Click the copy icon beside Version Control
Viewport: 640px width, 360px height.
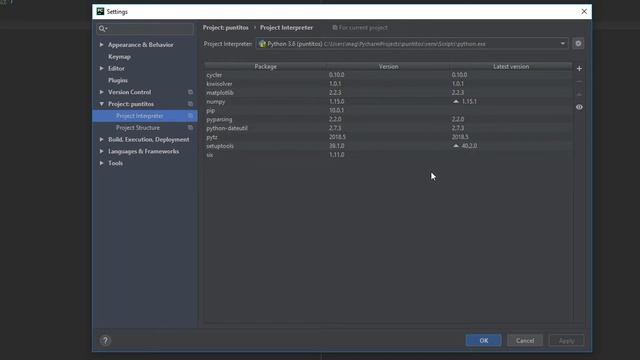click(x=190, y=92)
